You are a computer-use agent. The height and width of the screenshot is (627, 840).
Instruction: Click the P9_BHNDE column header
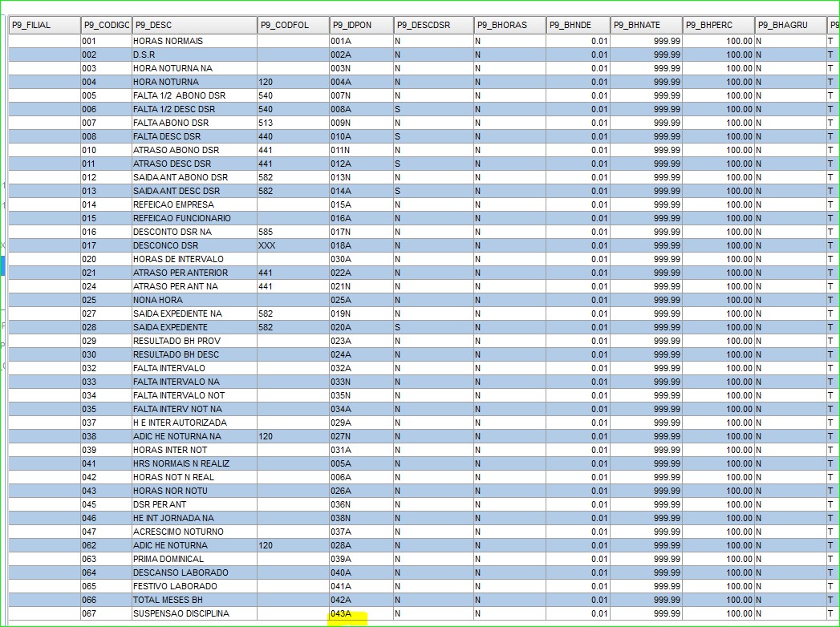click(x=578, y=25)
